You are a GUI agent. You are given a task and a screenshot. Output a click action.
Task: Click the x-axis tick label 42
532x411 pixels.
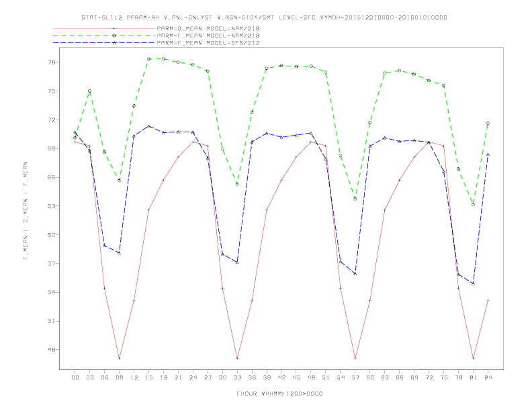coord(281,377)
